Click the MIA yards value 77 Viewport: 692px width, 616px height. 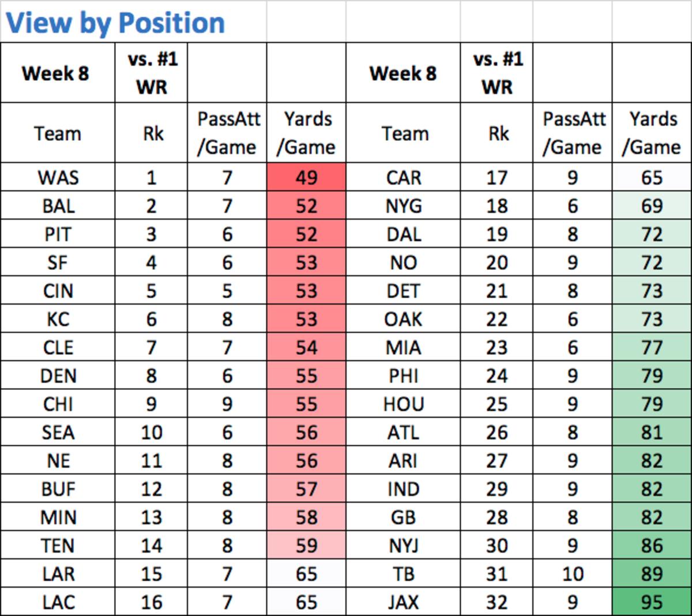[x=652, y=347]
